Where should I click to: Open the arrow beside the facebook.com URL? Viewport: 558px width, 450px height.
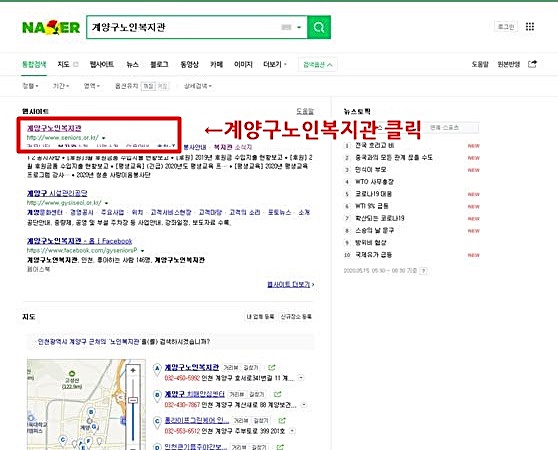[x=142, y=251]
